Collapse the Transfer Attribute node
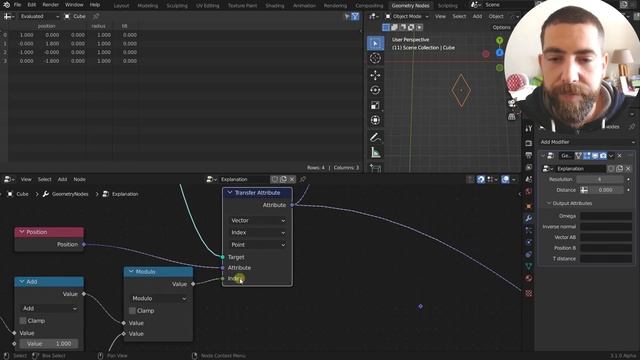 tap(230, 192)
